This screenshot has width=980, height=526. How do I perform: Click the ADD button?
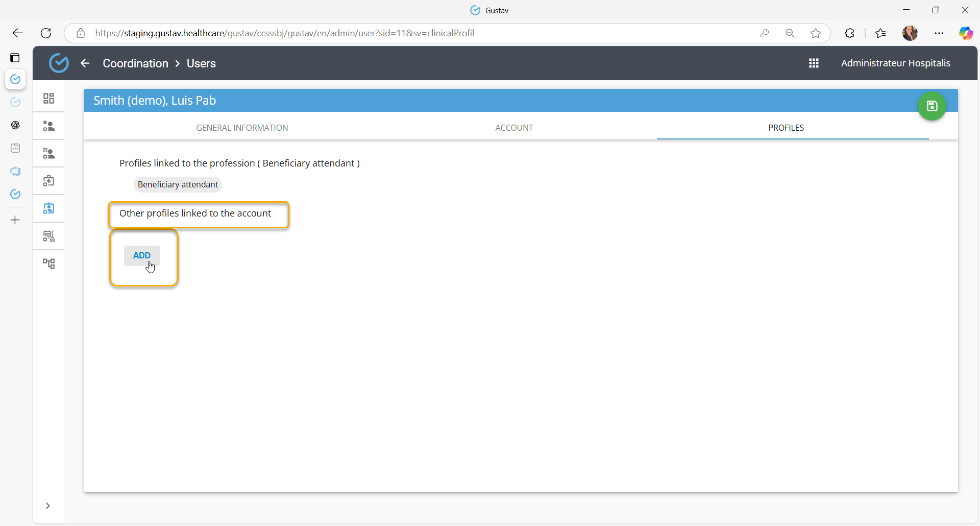coord(142,255)
